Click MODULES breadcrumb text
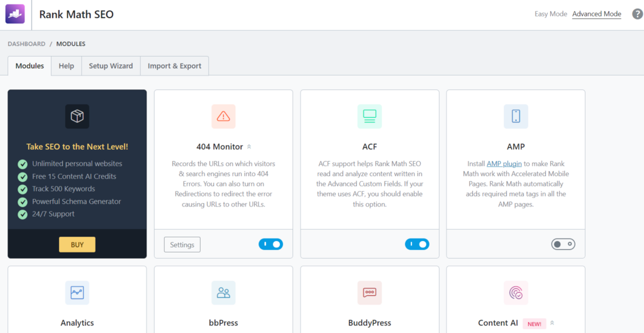This screenshot has width=644, height=333. (71, 44)
